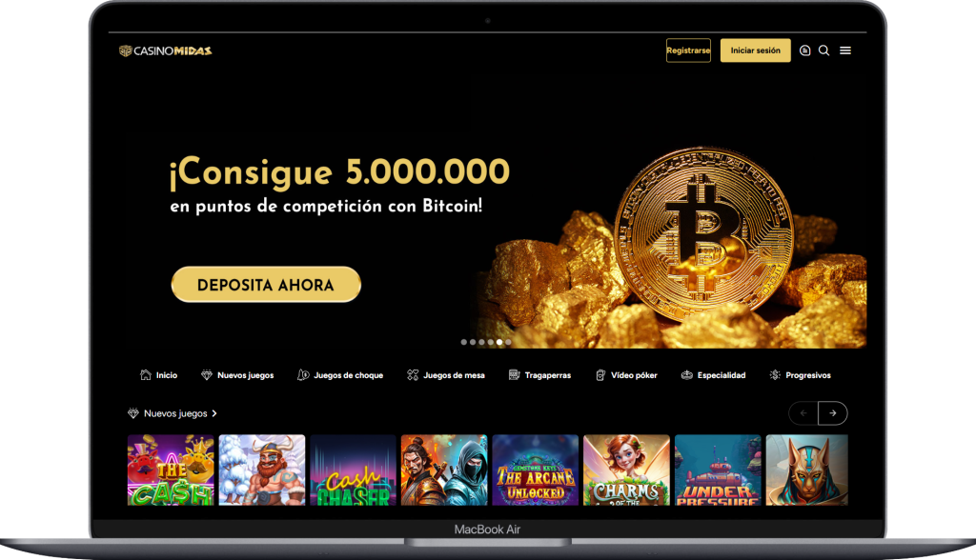Click the diamond icon beside Nuevos juegos heading
Screen dimensions: 976x560
(133, 413)
